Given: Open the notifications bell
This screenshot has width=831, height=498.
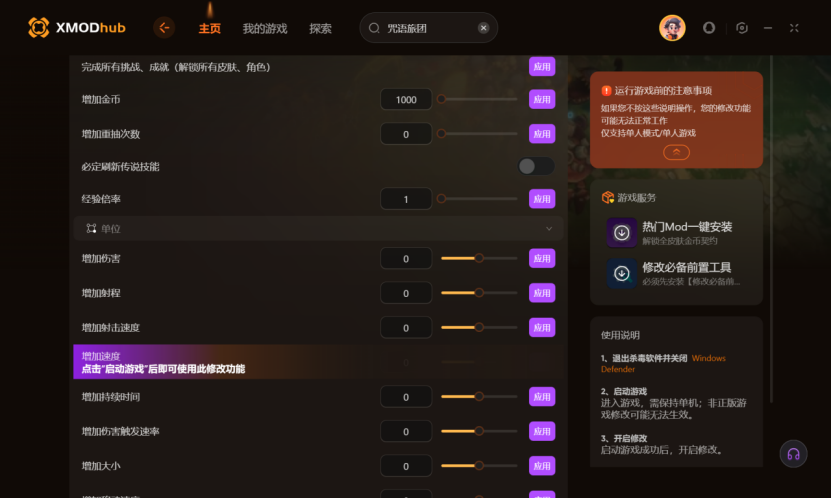Looking at the screenshot, I should coord(709,28).
